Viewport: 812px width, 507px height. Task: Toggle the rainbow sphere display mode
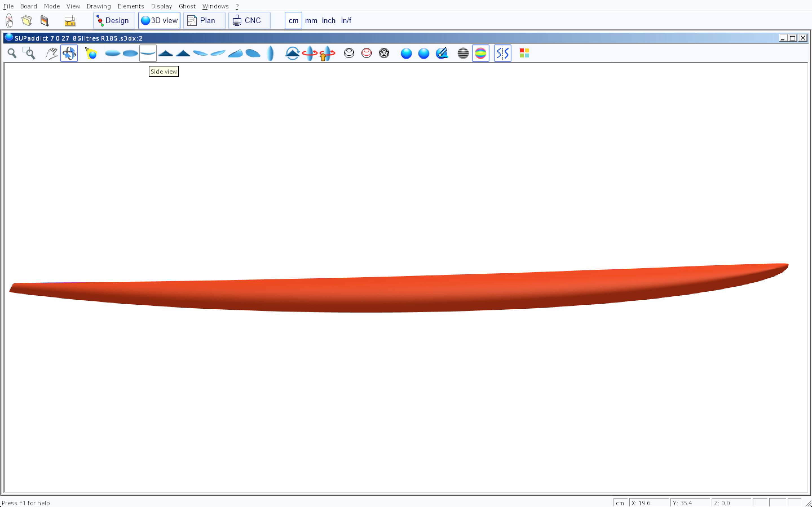tap(480, 53)
